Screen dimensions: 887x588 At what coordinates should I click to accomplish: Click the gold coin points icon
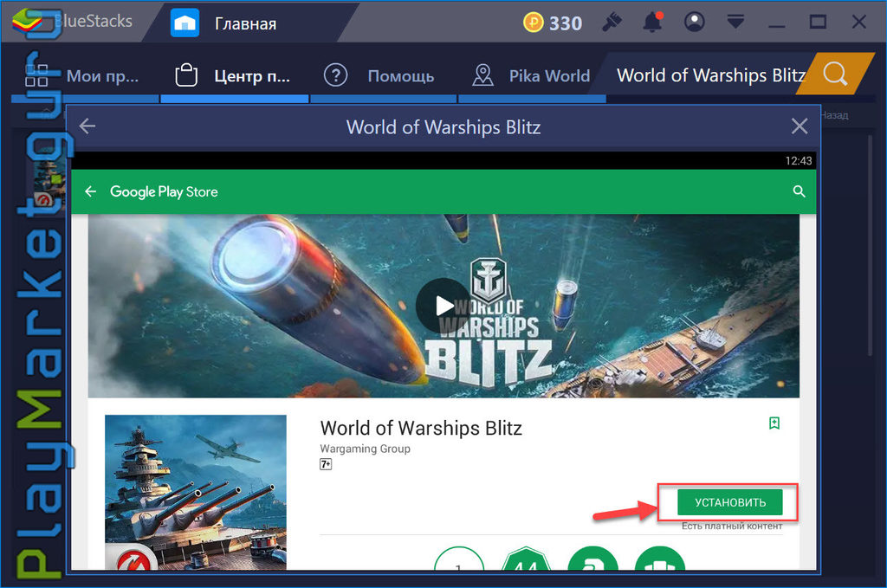tap(533, 23)
